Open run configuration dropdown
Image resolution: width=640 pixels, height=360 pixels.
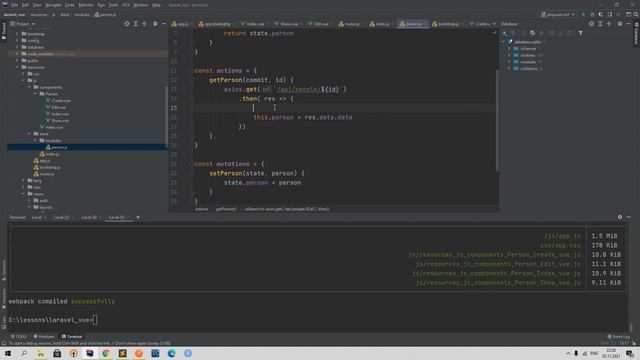[x=558, y=14]
